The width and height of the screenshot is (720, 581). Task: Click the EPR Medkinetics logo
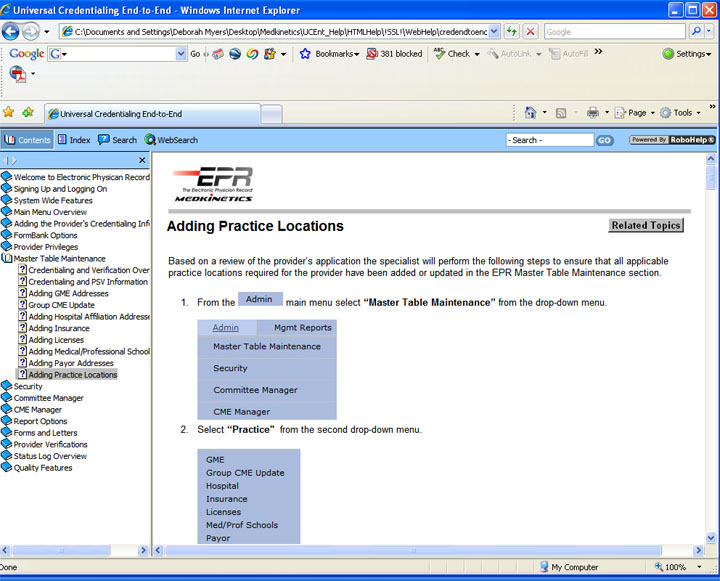[214, 184]
